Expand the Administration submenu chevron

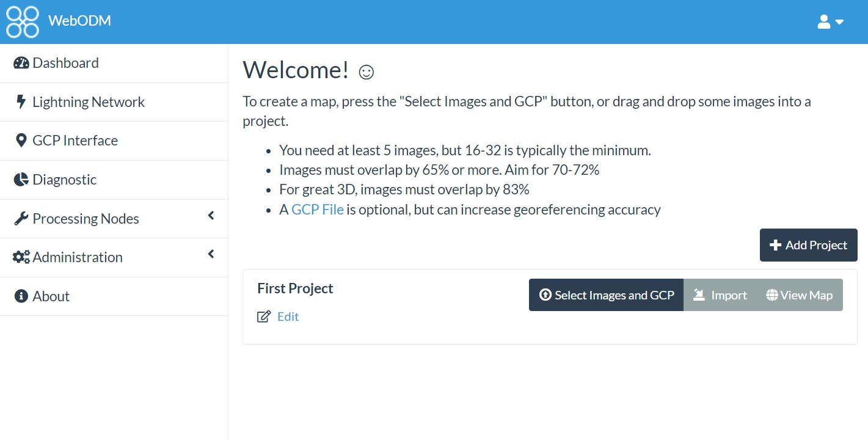211,254
